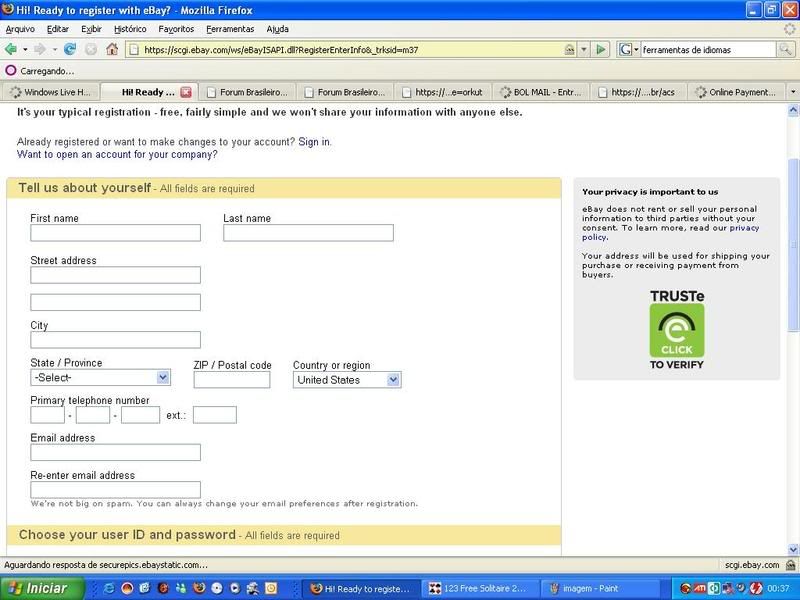This screenshot has width=800, height=600.
Task: Click the green Go arrow beside address bar
Action: click(601, 49)
